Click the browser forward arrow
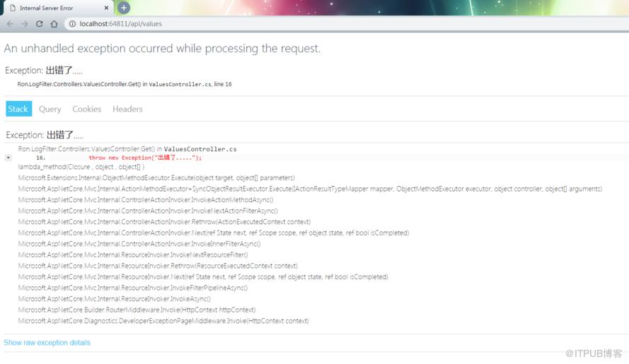The image size is (629, 364). 25,24
